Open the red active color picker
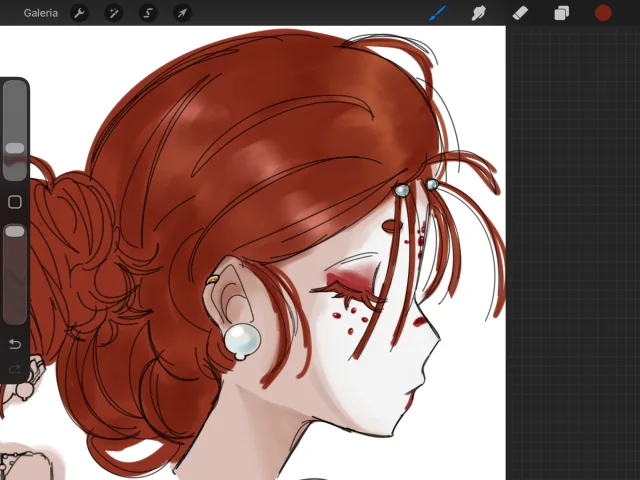The width and height of the screenshot is (640, 480). [603, 13]
